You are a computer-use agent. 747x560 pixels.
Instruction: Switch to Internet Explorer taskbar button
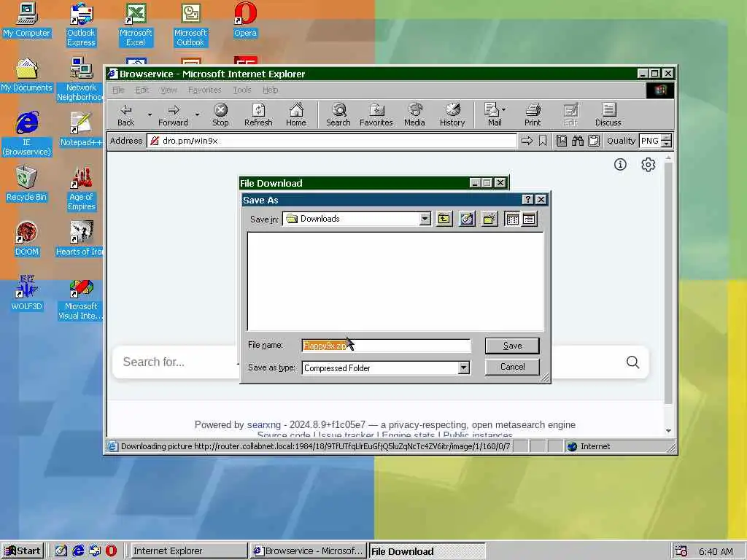pos(187,551)
